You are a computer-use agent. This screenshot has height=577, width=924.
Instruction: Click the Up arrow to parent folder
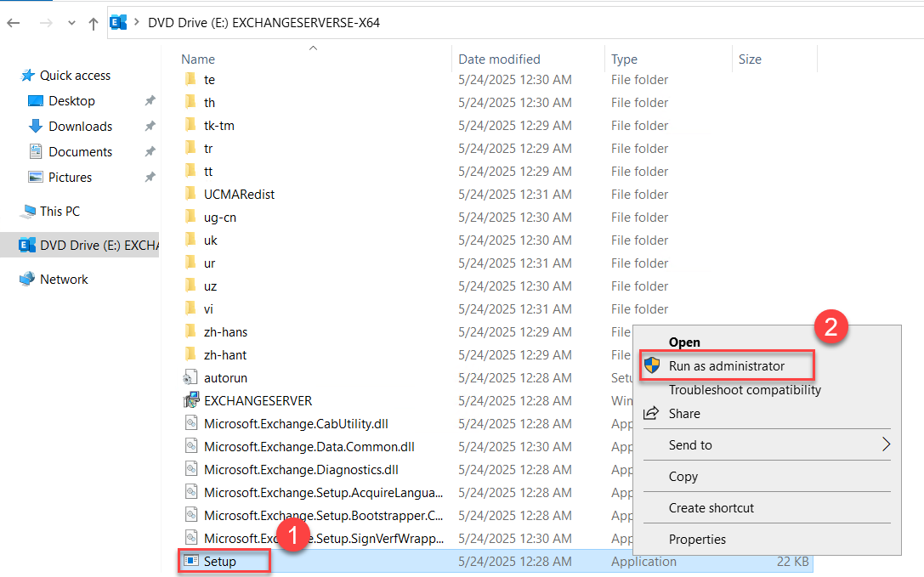point(94,23)
